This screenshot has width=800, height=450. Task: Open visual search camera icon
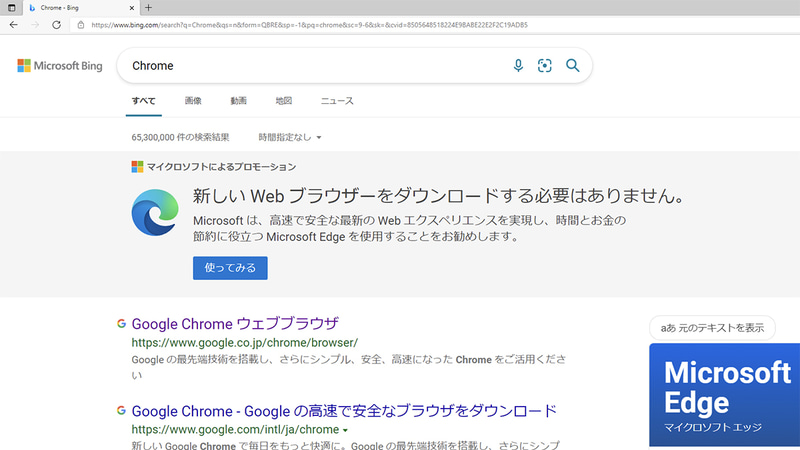(544, 65)
